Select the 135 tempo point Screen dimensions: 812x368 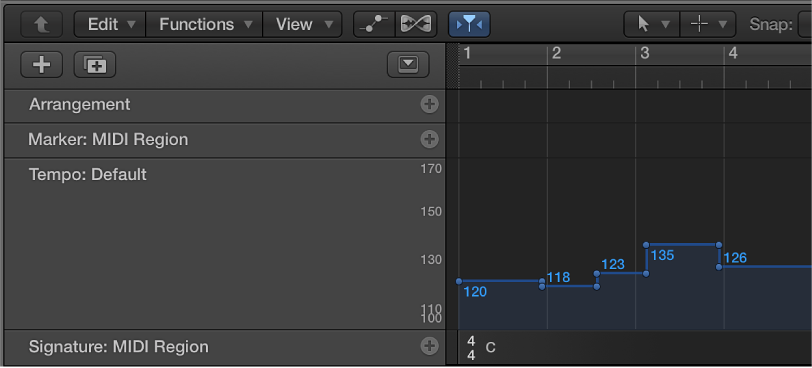pyautogui.click(x=646, y=245)
